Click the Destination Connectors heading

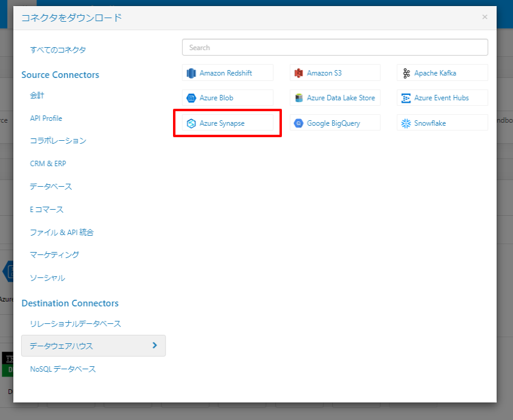coord(70,303)
